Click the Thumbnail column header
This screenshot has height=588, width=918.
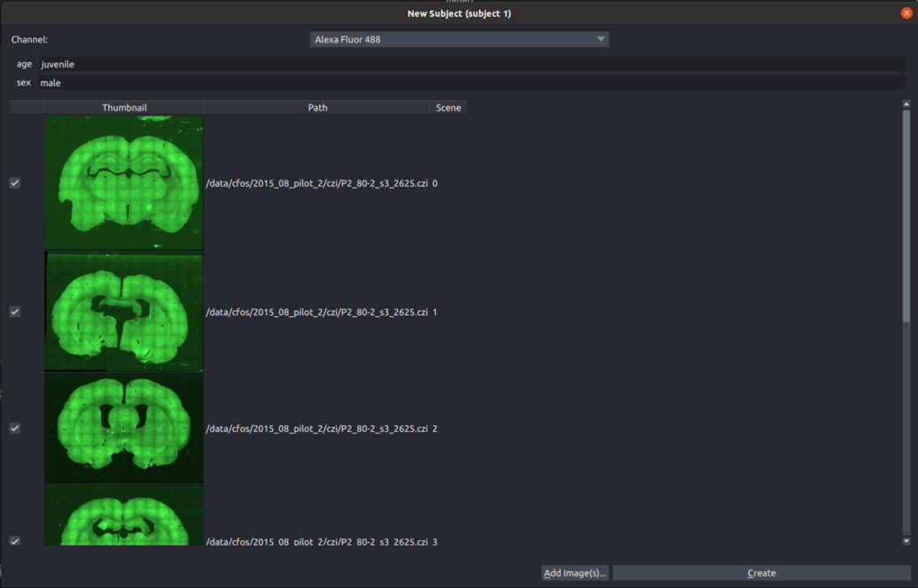click(124, 108)
